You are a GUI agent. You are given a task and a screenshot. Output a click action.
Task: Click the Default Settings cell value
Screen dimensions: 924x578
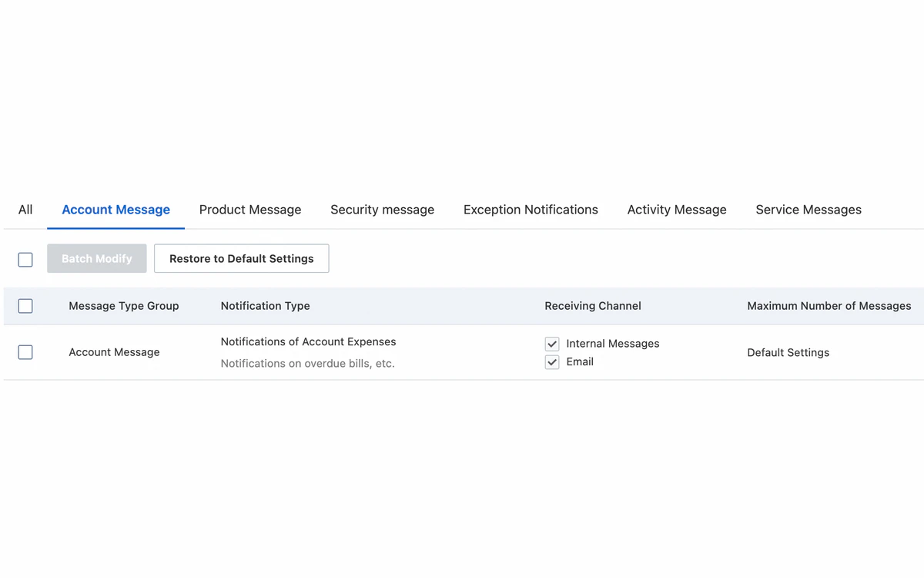point(788,352)
